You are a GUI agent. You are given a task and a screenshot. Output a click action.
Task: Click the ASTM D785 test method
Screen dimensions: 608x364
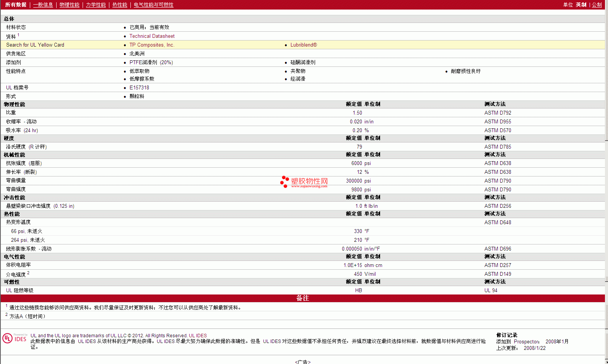[x=498, y=147]
